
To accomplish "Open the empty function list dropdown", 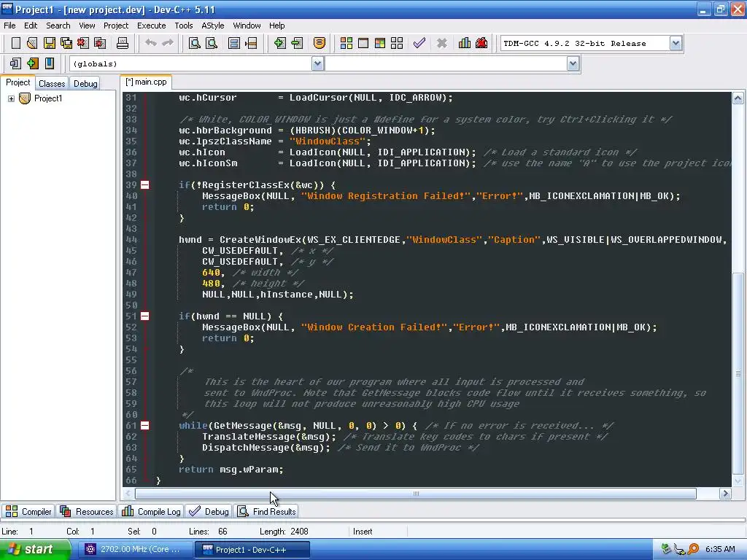I will point(573,63).
